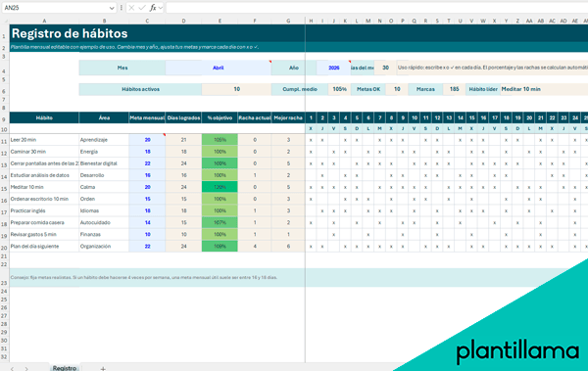Click the Ordenar escritorio 10 min cell
588x371 pixels.
pyautogui.click(x=44, y=199)
